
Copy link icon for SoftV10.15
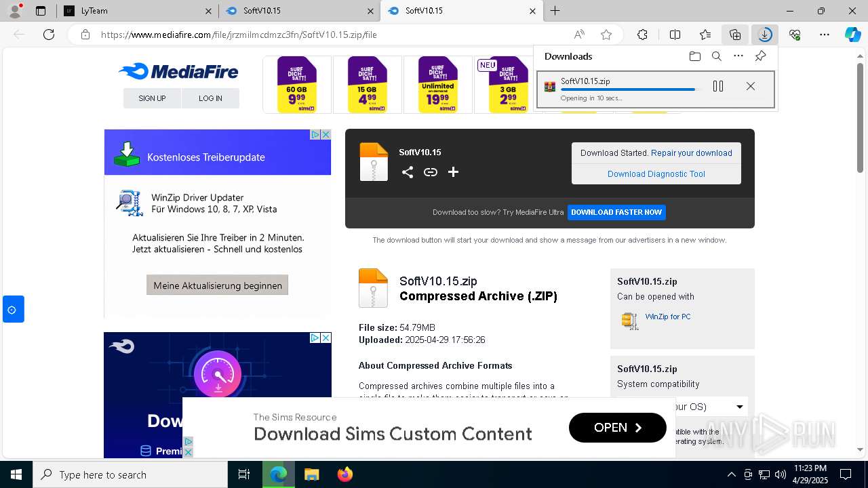tap(430, 172)
